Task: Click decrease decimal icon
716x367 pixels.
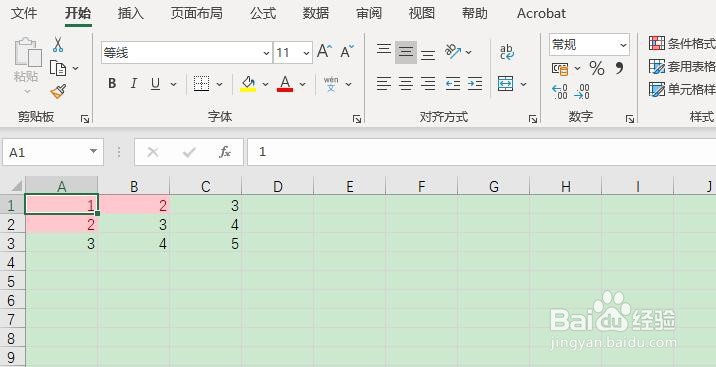Action: [x=582, y=92]
